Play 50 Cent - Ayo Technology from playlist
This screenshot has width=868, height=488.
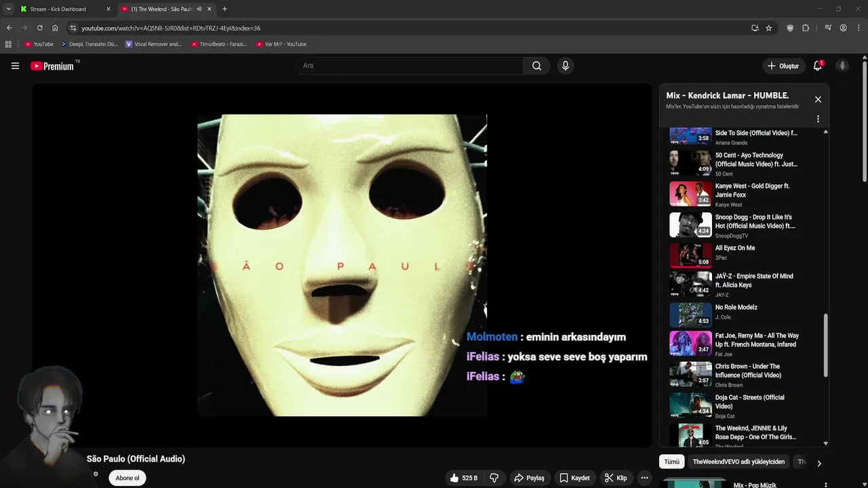[745, 164]
